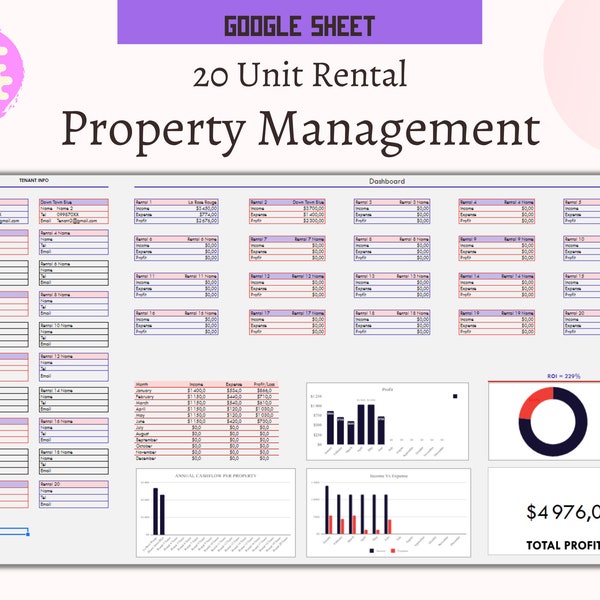
Task: Click Rental 1 income value $3 450,00
Action: click(207, 208)
